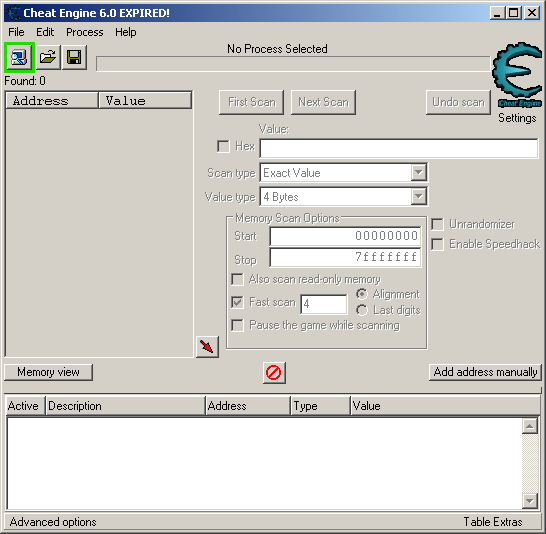The width and height of the screenshot is (546, 534).
Task: Toggle the Hex checkbox
Action: pos(223,146)
